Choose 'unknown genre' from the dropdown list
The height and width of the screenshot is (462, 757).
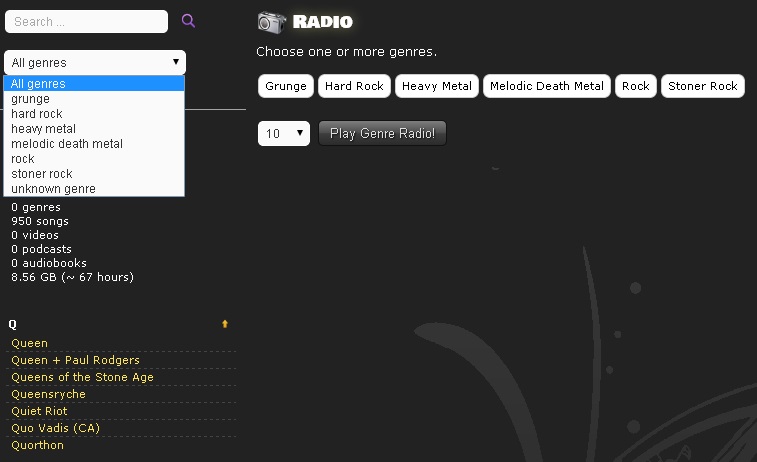(53, 189)
